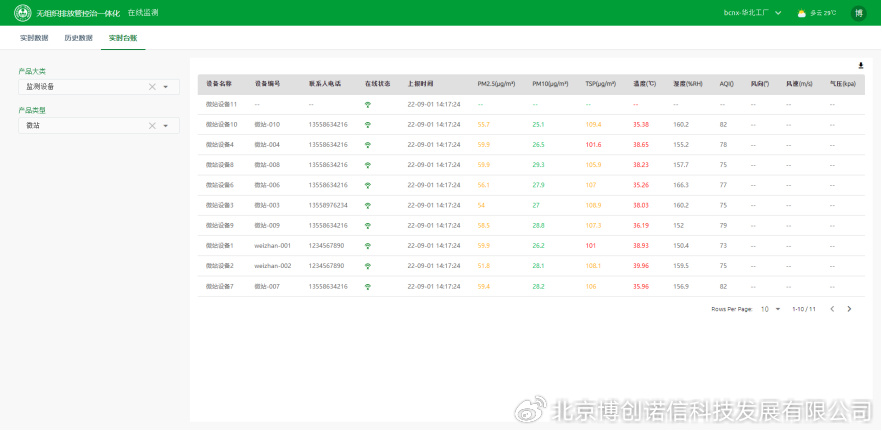Open the Rows Per Page dropdown
The image size is (882, 431).
770,309
